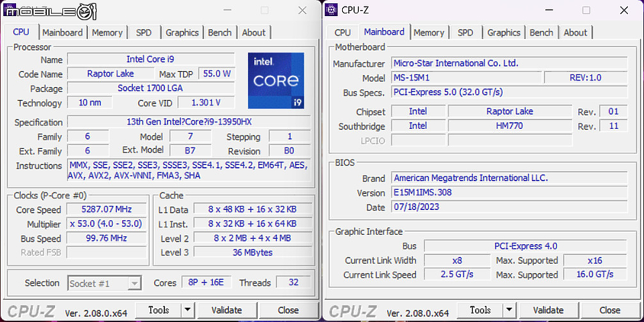644x322 pixels.
Task: Click the 2.5 GT/s current link speed
Action: point(457,274)
